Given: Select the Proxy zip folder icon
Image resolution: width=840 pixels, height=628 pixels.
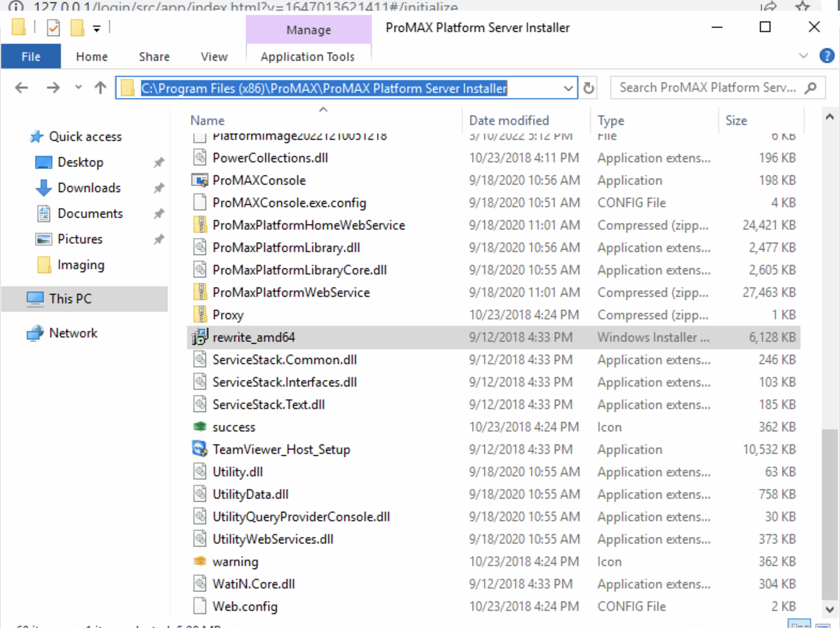Looking at the screenshot, I should point(200,315).
